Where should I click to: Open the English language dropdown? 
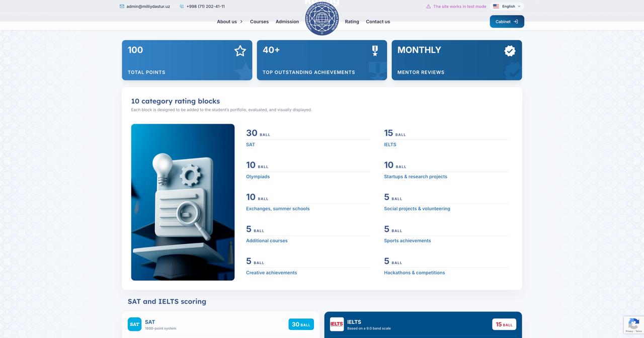click(507, 7)
